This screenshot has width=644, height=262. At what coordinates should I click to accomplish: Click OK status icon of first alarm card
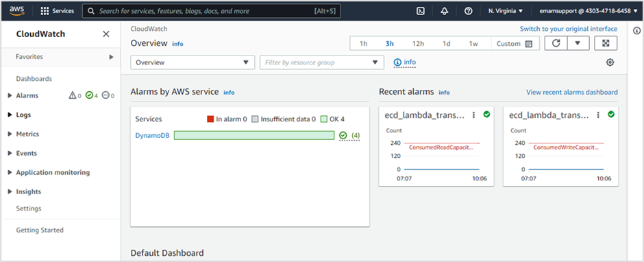point(486,115)
